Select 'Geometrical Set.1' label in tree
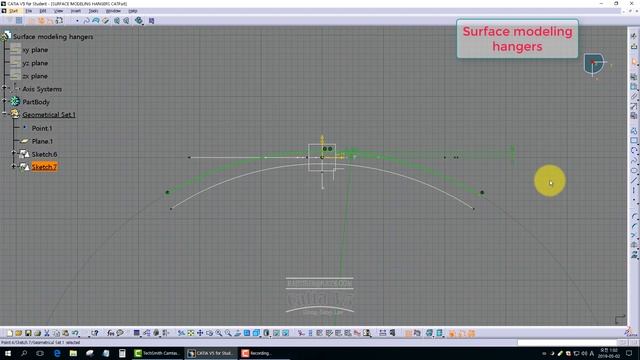 (x=49, y=115)
